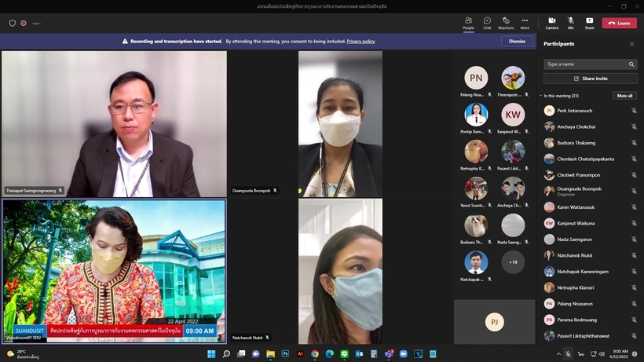
Task: Select participant Palang Noasarun in list
Action: point(590,304)
